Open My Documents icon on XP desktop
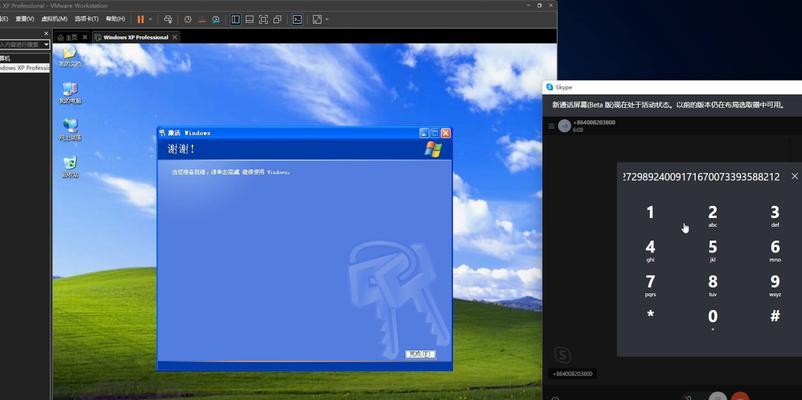802x400 pixels. coord(70,56)
